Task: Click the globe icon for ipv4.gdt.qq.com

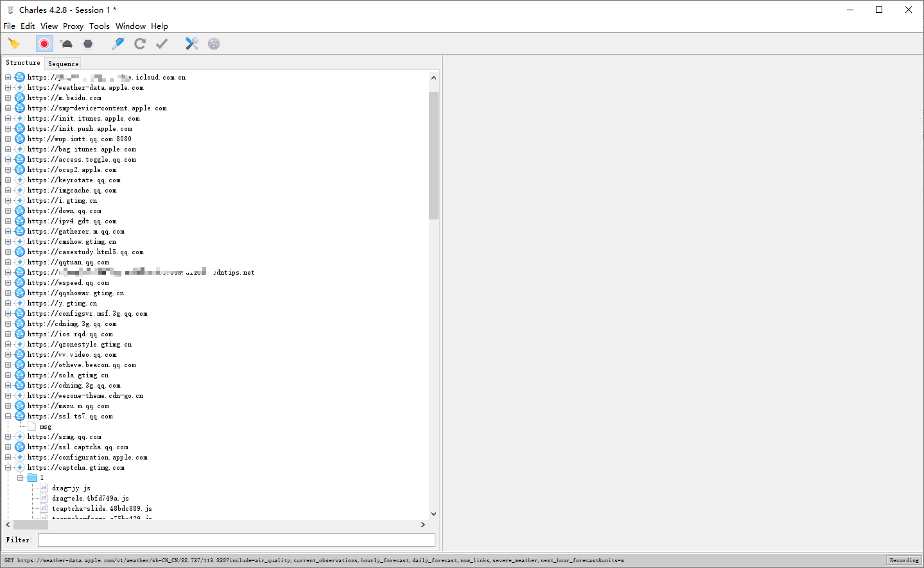Action: (20, 221)
